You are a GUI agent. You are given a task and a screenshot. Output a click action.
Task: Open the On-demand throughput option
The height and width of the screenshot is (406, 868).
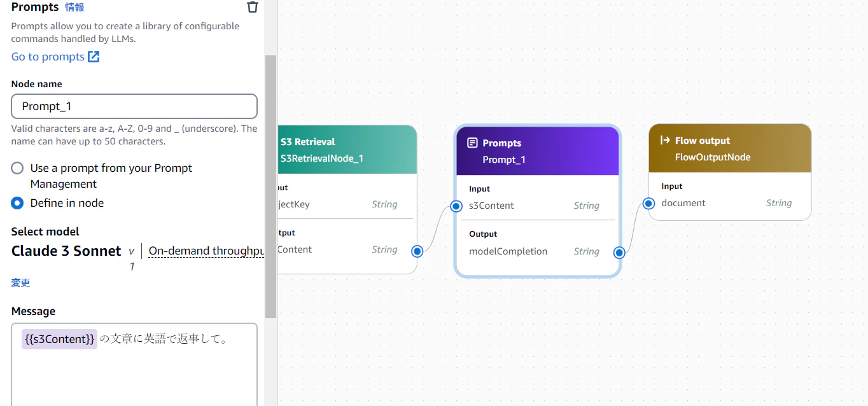206,251
